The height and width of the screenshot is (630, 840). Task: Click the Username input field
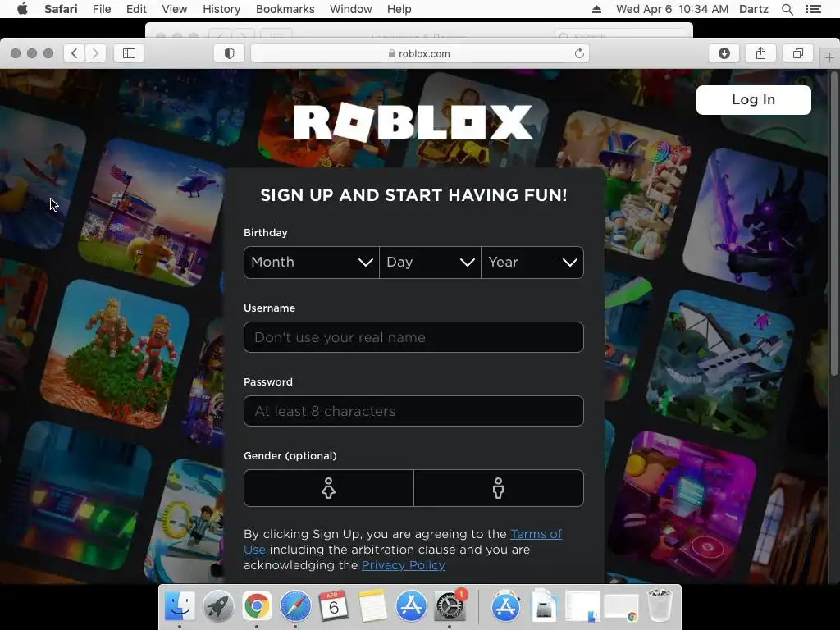(413, 337)
